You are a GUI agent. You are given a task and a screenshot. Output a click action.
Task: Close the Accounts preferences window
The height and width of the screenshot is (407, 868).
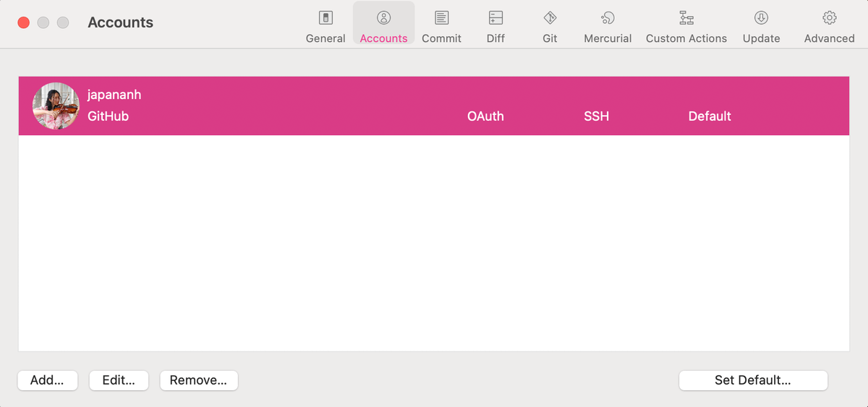[x=23, y=22]
